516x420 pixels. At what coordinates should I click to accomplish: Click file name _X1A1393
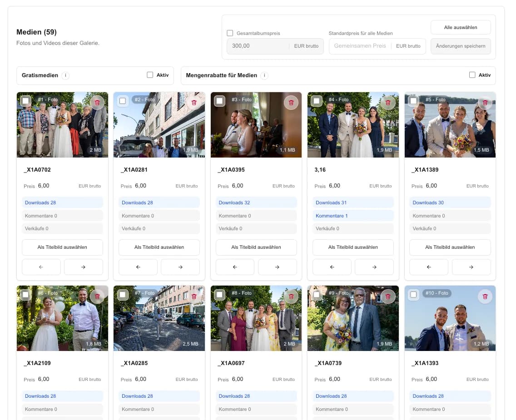(x=425, y=363)
